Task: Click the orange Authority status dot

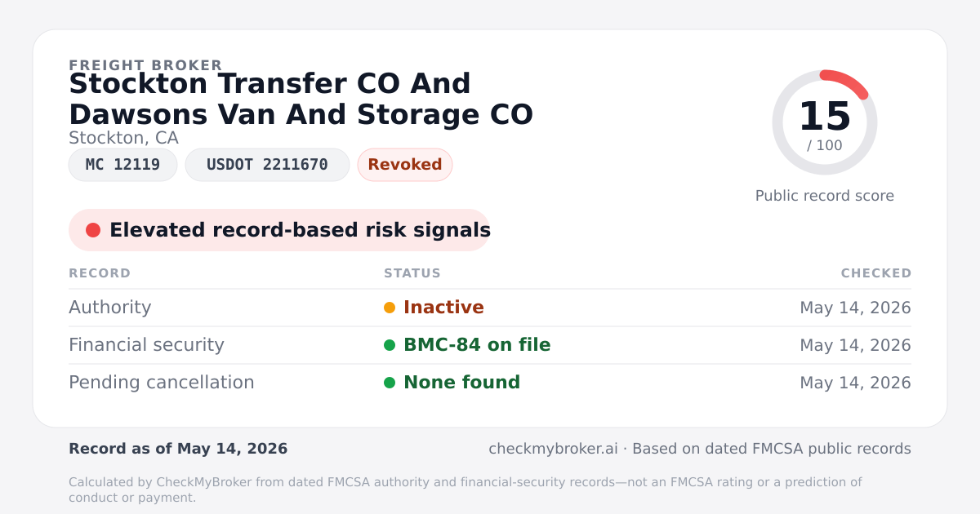Action: pyautogui.click(x=390, y=308)
